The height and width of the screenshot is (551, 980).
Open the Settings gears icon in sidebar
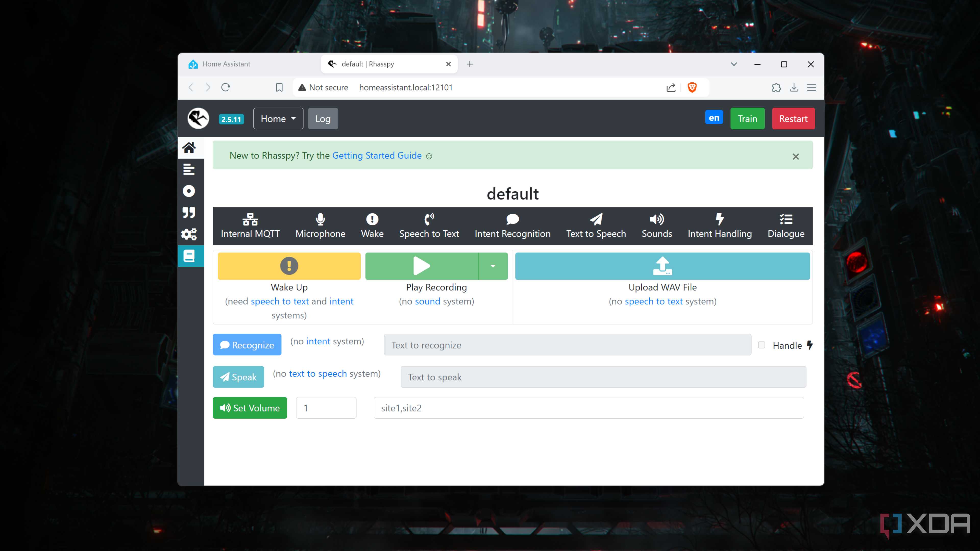click(x=189, y=234)
